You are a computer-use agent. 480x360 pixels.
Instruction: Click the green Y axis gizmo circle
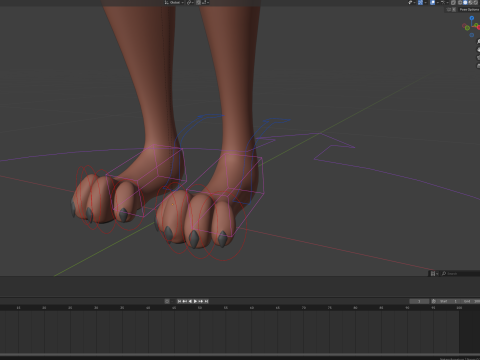pos(476,25)
